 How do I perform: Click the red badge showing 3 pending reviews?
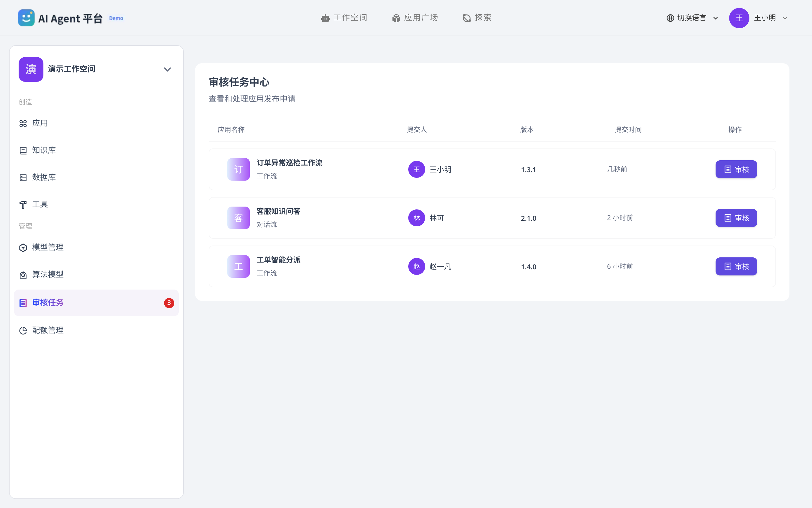pyautogui.click(x=169, y=303)
